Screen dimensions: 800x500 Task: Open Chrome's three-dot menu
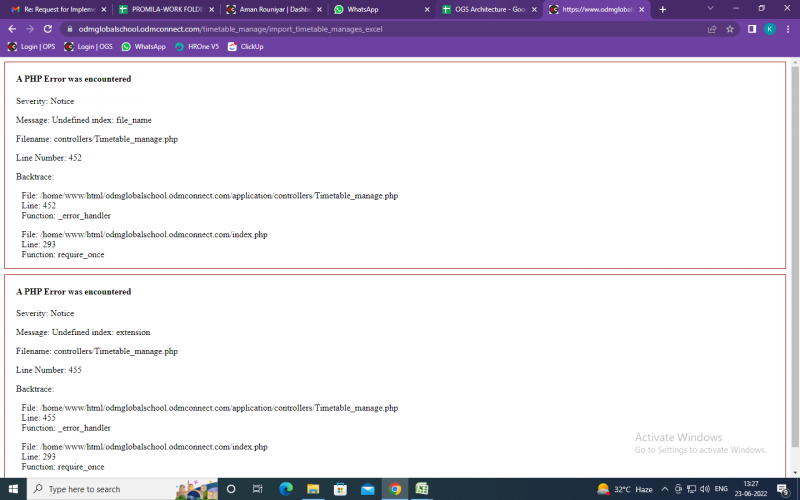tap(787, 29)
